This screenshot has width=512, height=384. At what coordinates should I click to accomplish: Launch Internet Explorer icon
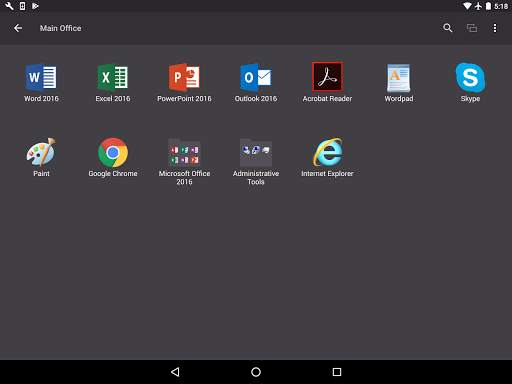coord(327,152)
